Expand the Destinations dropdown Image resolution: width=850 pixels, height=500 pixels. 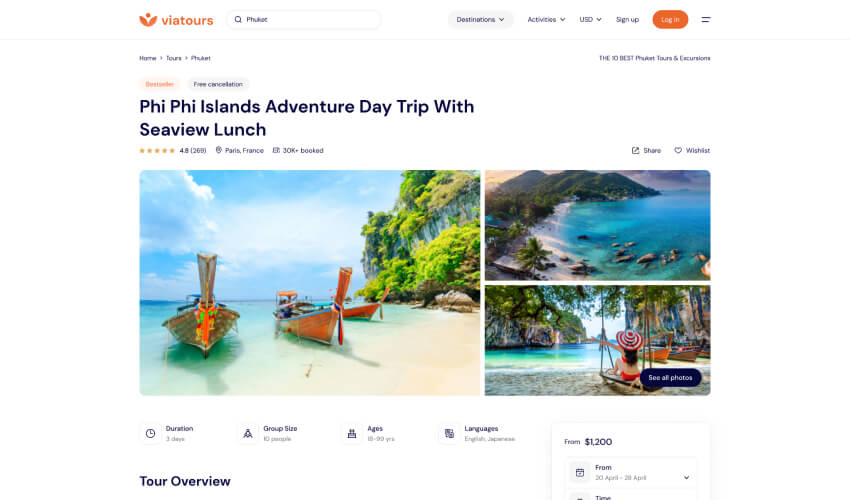click(480, 20)
